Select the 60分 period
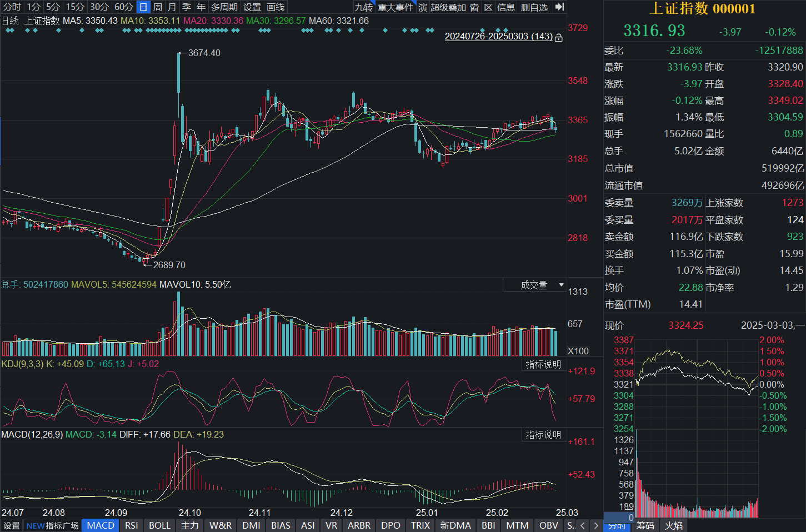 pos(124,7)
